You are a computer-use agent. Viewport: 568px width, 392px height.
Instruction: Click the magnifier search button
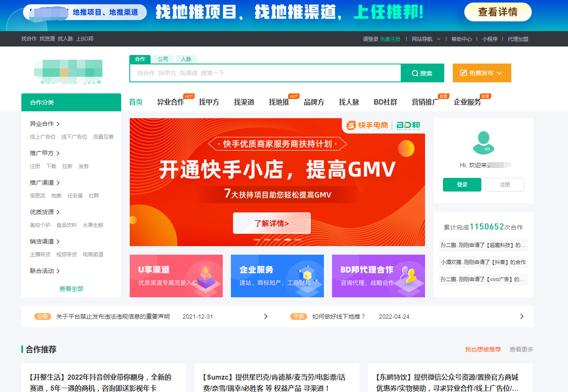(422, 73)
